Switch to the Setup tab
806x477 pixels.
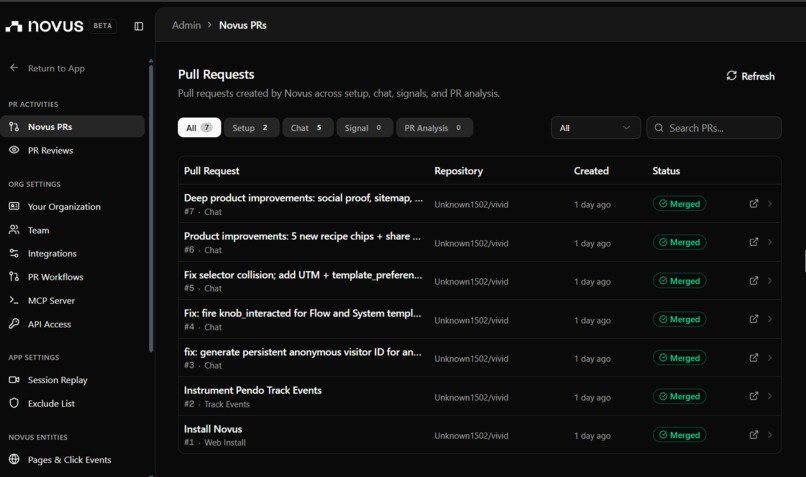tap(251, 127)
